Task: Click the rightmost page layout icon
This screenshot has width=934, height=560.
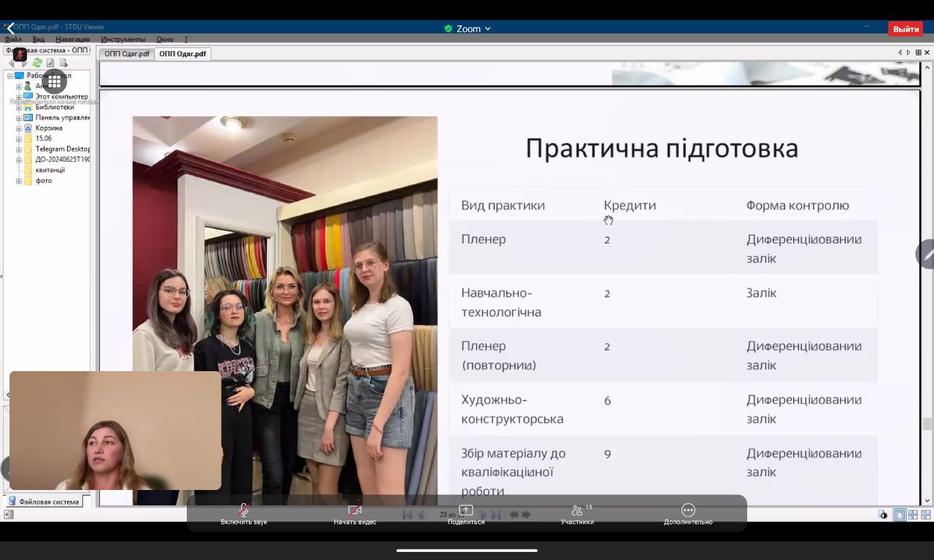Action: point(925,515)
